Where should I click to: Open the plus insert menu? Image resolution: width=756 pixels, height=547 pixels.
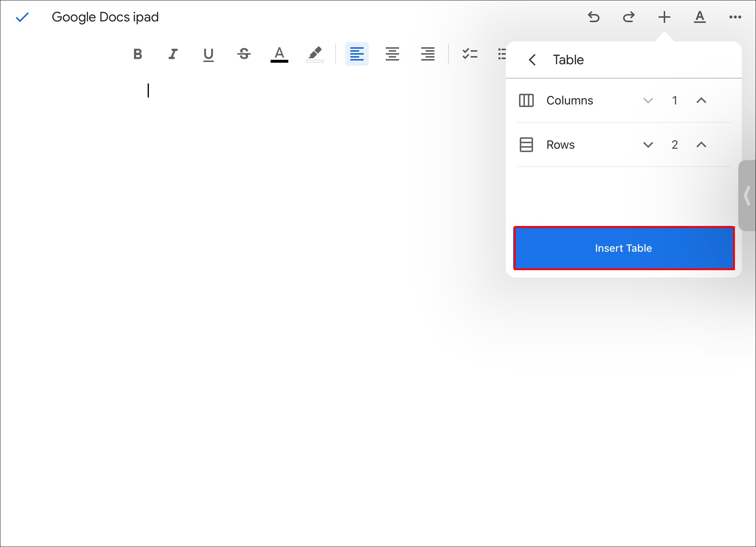(x=664, y=17)
